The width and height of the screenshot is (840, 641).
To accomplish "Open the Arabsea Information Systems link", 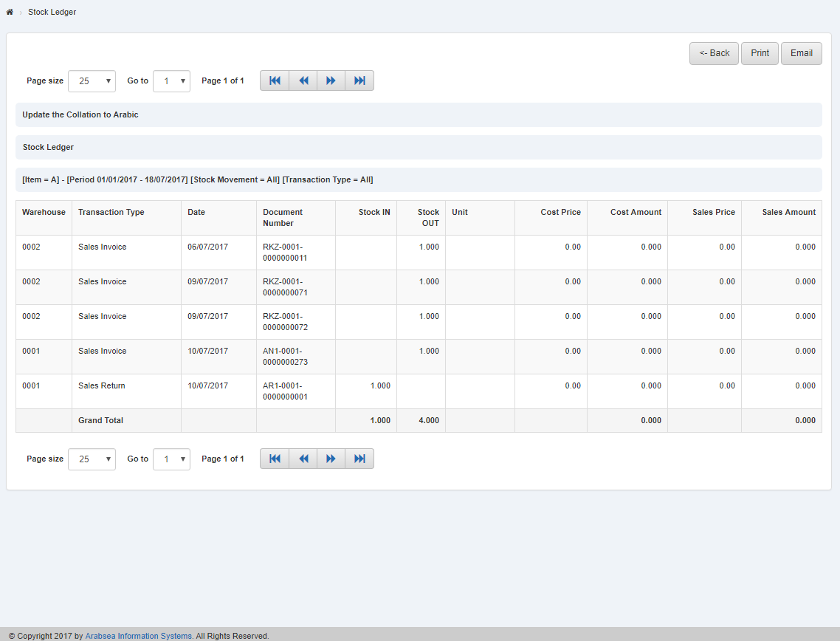I will (x=137, y=635).
